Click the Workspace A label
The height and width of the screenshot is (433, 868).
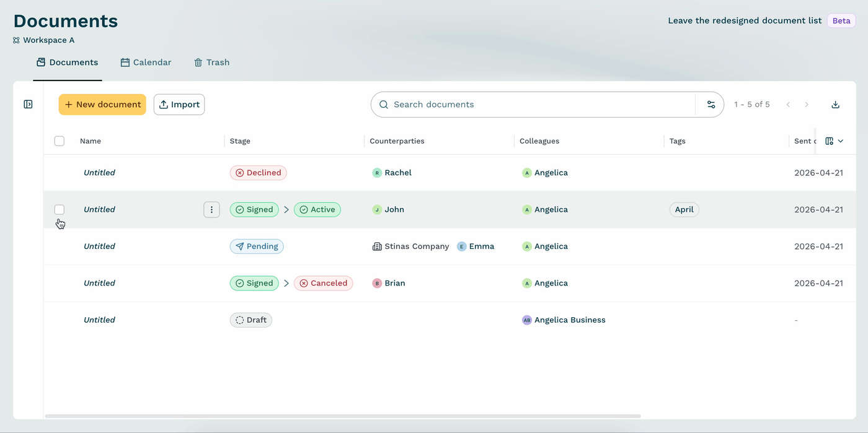point(49,40)
